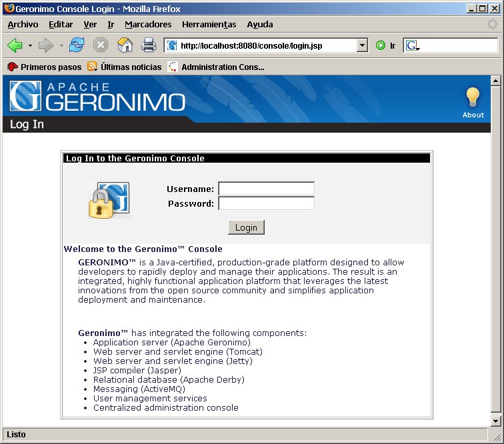Open the Herramientas menu

click(x=209, y=25)
